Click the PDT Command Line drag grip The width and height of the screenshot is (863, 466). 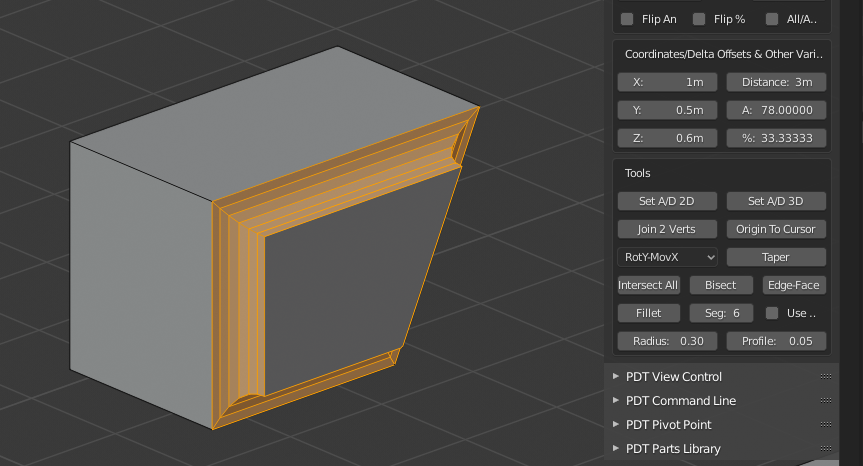click(825, 401)
